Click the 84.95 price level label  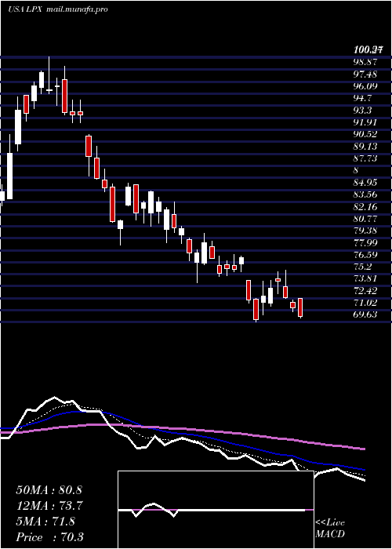pos(365,183)
